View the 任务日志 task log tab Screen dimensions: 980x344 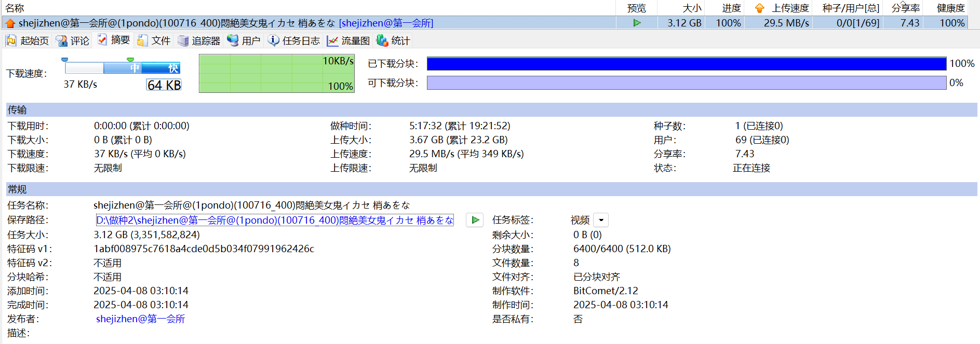coord(294,41)
